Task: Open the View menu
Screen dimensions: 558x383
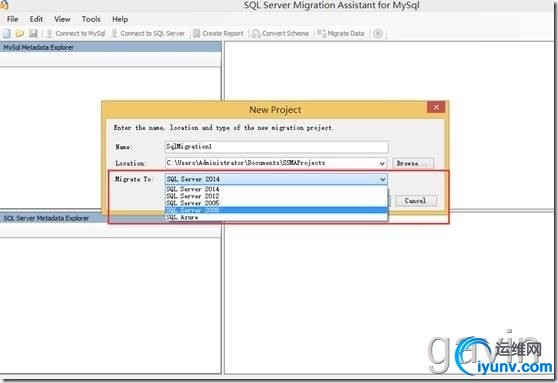Action: click(62, 19)
